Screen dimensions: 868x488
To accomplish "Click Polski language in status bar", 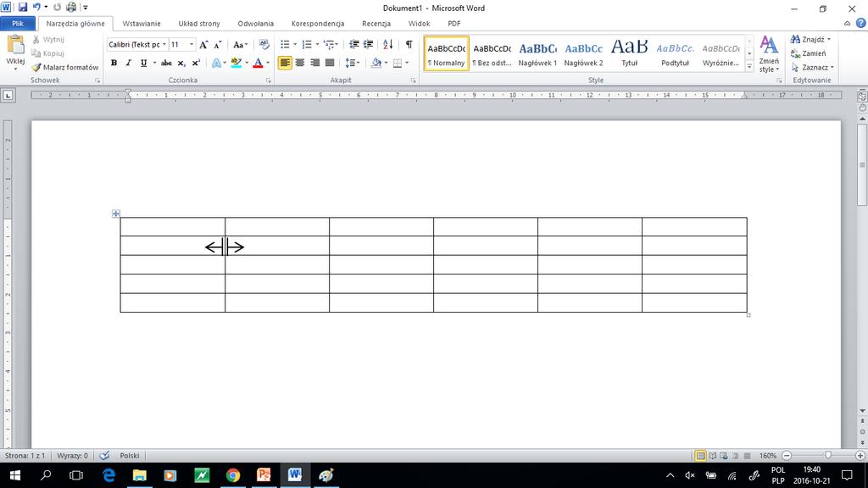I will [x=130, y=455].
